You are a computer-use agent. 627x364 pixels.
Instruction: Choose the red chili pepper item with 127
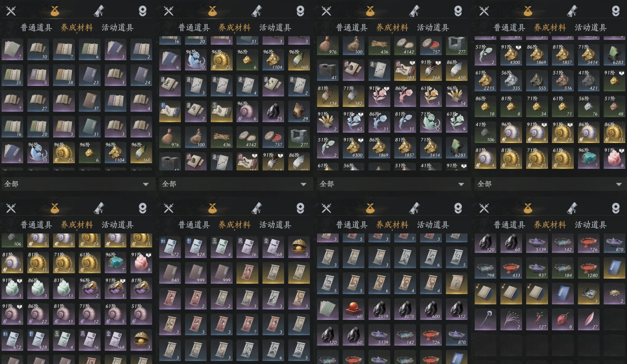537,319
